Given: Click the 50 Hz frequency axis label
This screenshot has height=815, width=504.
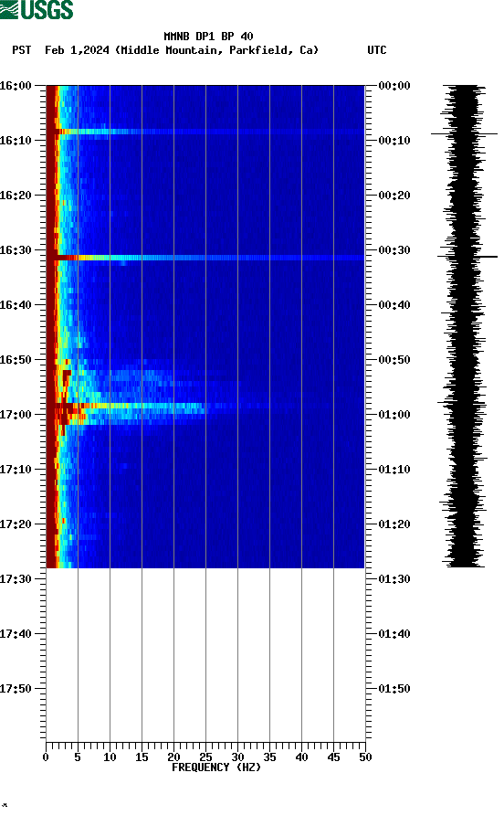Looking at the screenshot, I should pos(365,757).
